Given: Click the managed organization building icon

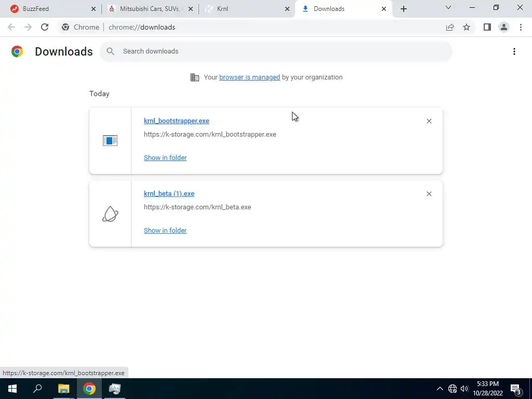Looking at the screenshot, I should tap(195, 77).
